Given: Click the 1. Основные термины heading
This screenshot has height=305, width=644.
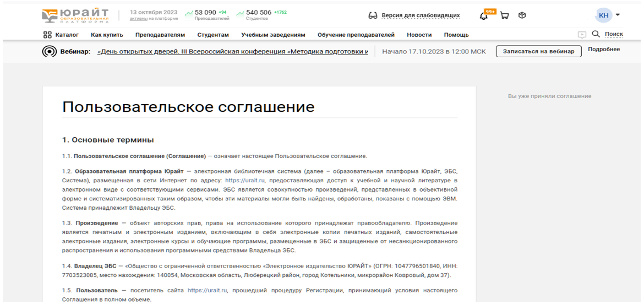Looking at the screenshot, I should click(108, 140).
